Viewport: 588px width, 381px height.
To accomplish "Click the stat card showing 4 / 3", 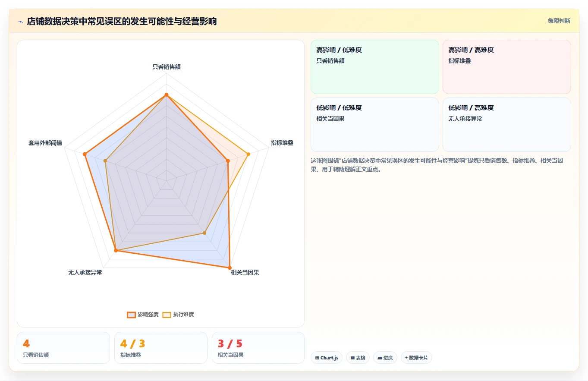I will coord(161,348).
